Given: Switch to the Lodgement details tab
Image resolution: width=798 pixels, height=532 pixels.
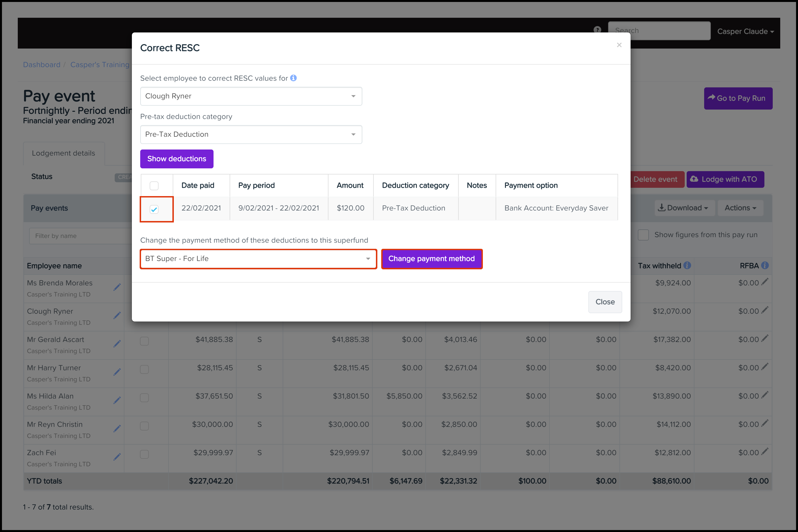Looking at the screenshot, I should tap(64, 153).
